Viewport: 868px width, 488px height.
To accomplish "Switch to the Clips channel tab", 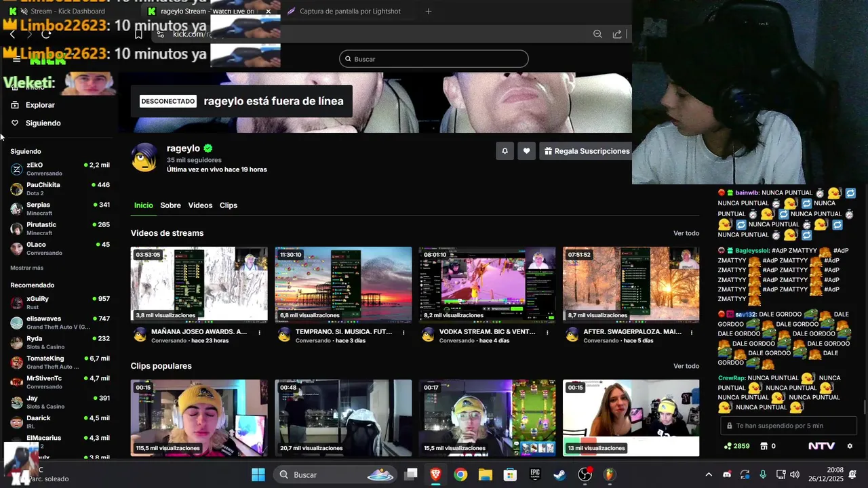I will pyautogui.click(x=229, y=205).
